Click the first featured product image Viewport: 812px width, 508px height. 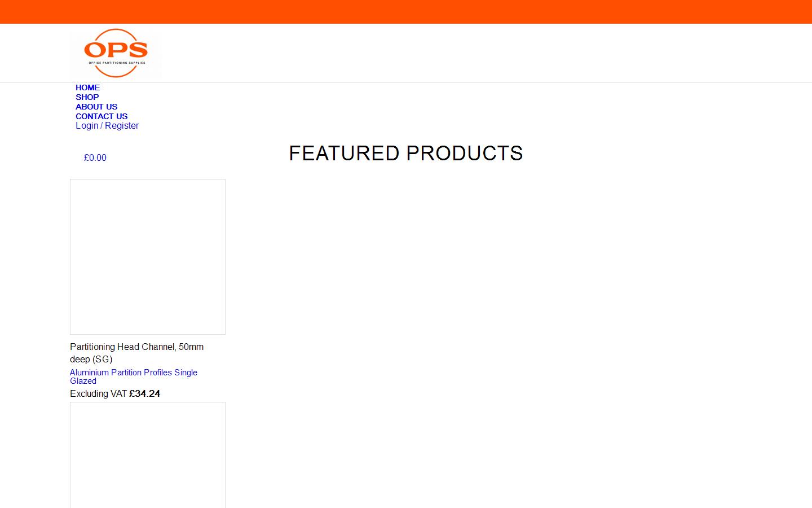148,257
